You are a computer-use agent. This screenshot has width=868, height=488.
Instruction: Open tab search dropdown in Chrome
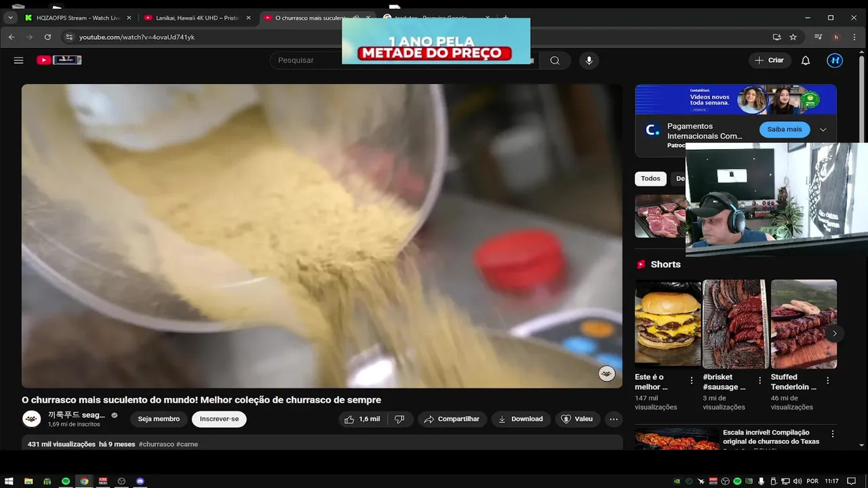pyautogui.click(x=10, y=18)
